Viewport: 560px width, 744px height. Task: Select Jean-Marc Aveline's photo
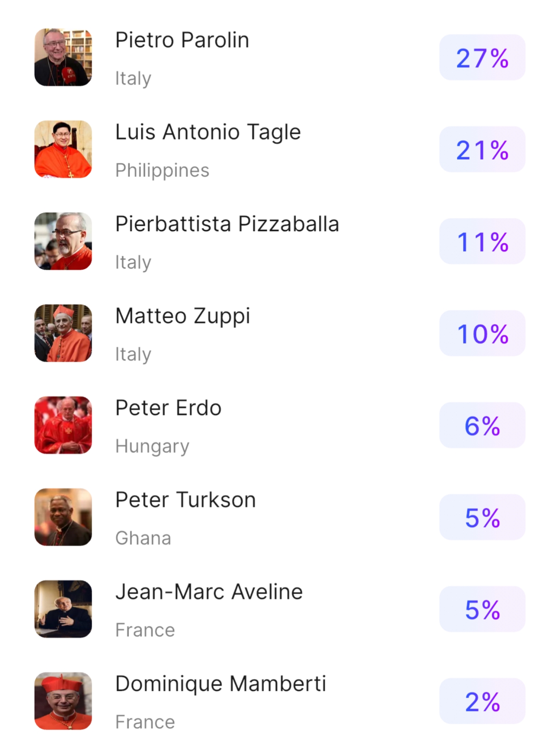(63, 609)
